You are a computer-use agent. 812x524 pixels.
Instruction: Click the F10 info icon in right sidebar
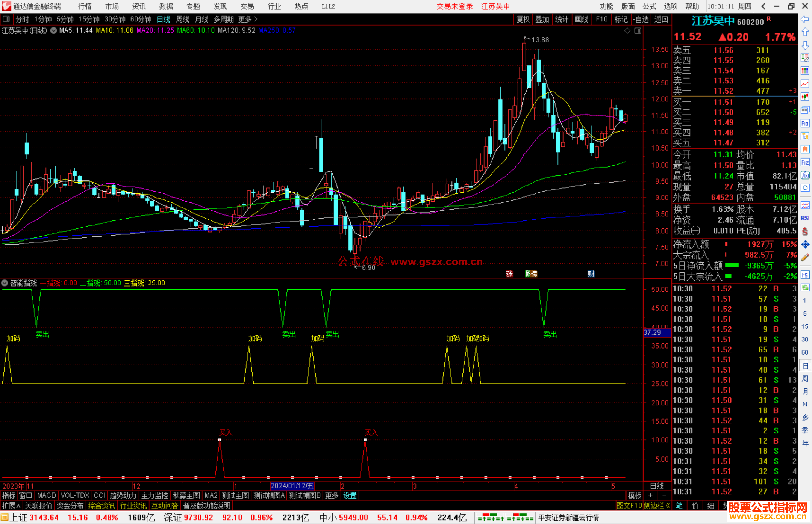[805, 123]
